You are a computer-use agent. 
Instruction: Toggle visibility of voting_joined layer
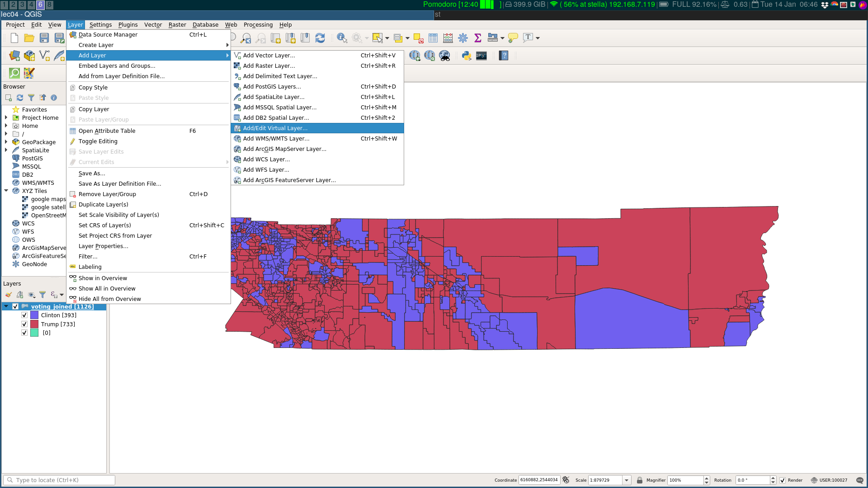pos(15,307)
